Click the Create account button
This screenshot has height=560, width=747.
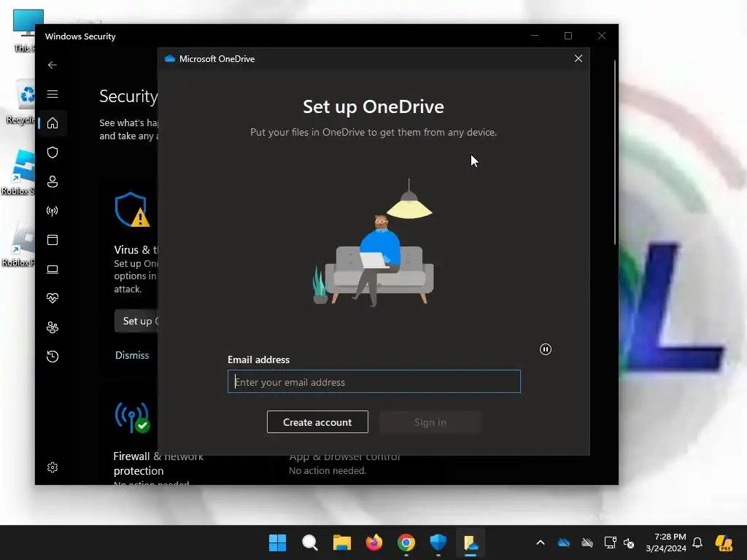coord(317,422)
